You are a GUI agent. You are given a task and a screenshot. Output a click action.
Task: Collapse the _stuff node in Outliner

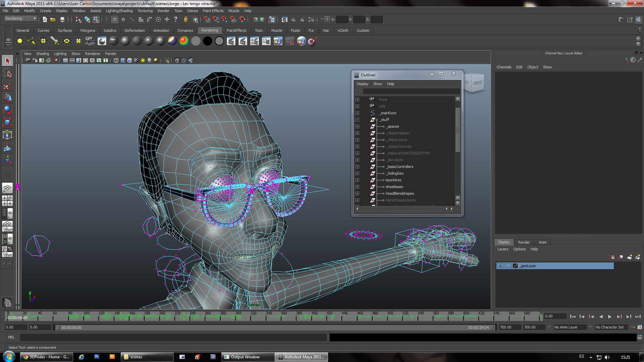pos(357,120)
